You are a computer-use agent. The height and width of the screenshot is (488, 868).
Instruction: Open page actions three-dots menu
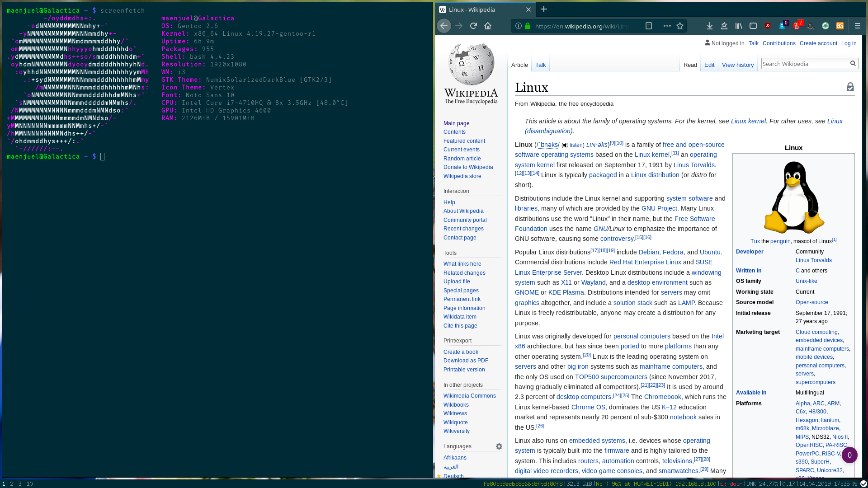click(x=667, y=26)
